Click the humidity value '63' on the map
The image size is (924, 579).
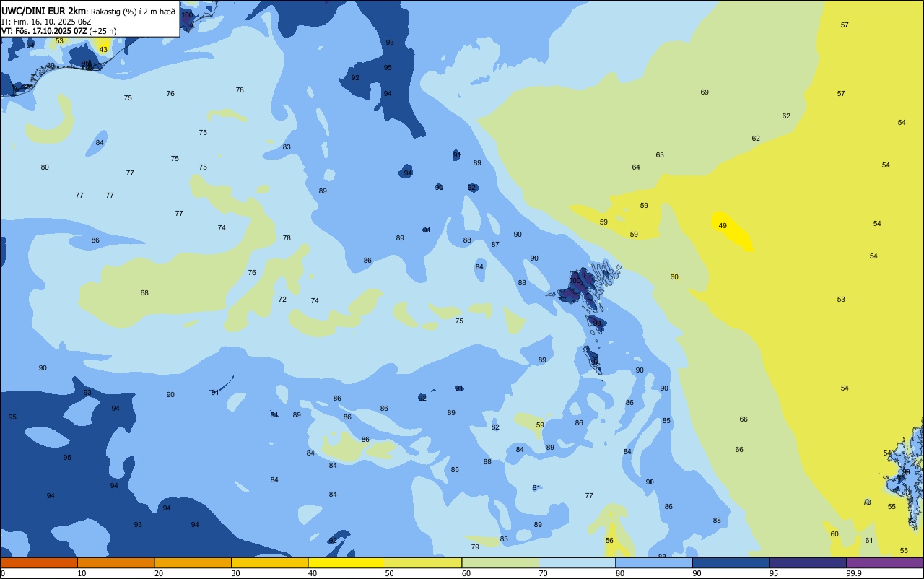(660, 155)
